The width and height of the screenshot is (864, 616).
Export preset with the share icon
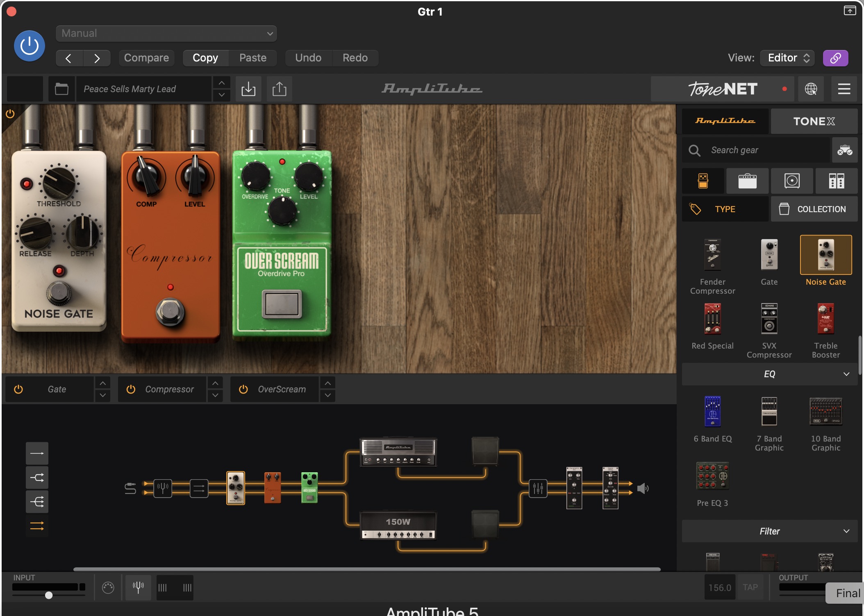(x=280, y=89)
